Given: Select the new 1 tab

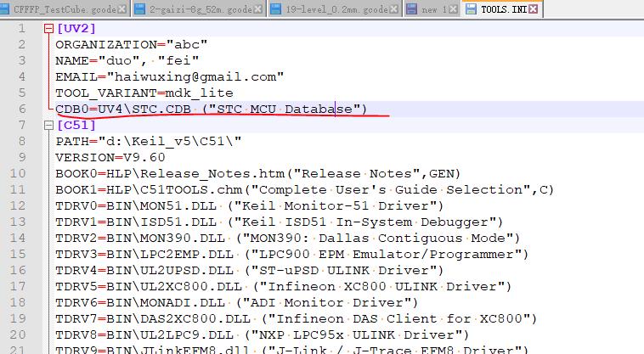Looking at the screenshot, I should tap(433, 9).
